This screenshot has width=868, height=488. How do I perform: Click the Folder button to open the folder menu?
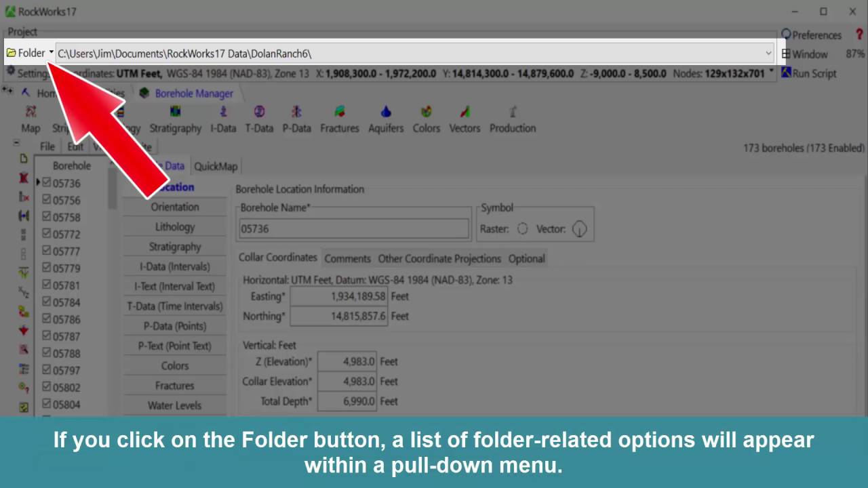[x=30, y=53]
